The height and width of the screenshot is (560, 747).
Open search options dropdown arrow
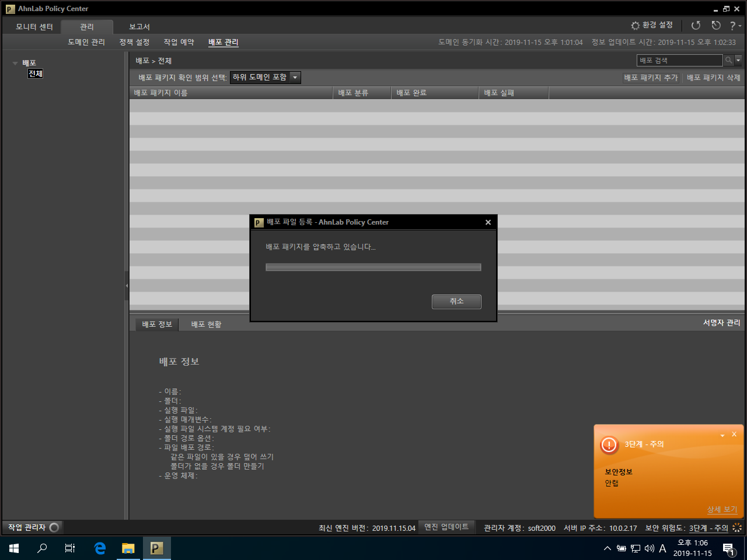coord(738,60)
